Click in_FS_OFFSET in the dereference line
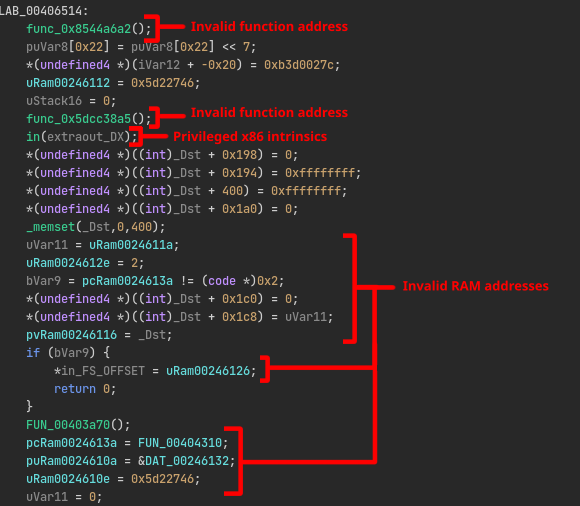 [103, 371]
